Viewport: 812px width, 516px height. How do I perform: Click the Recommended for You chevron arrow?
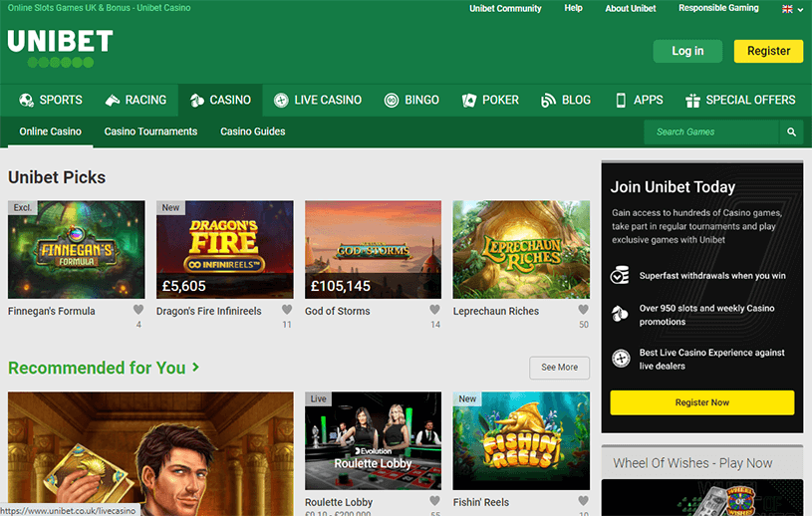pyautogui.click(x=195, y=367)
